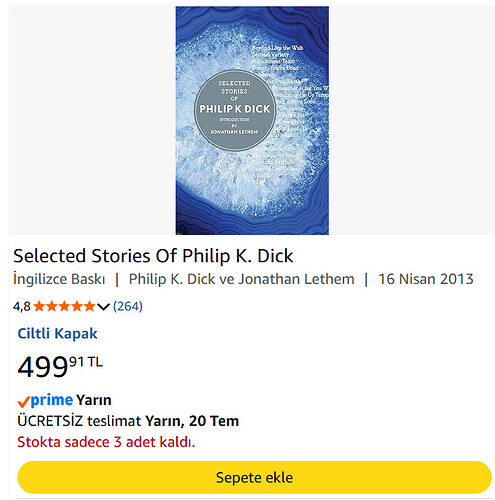495x500 pixels.
Task: Select the 'Philip K. Dick ve Jonathan Lethem' authors
Action: coord(241,279)
